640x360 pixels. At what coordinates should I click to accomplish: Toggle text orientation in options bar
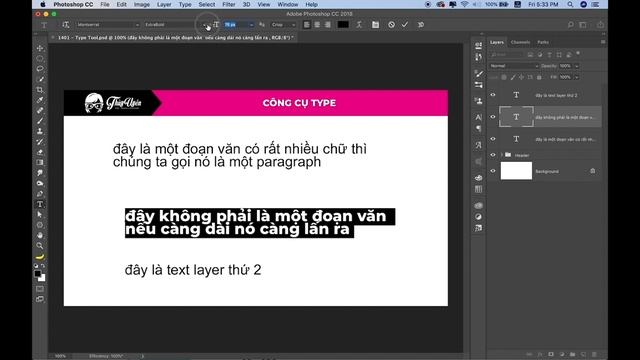pyautogui.click(x=65, y=25)
